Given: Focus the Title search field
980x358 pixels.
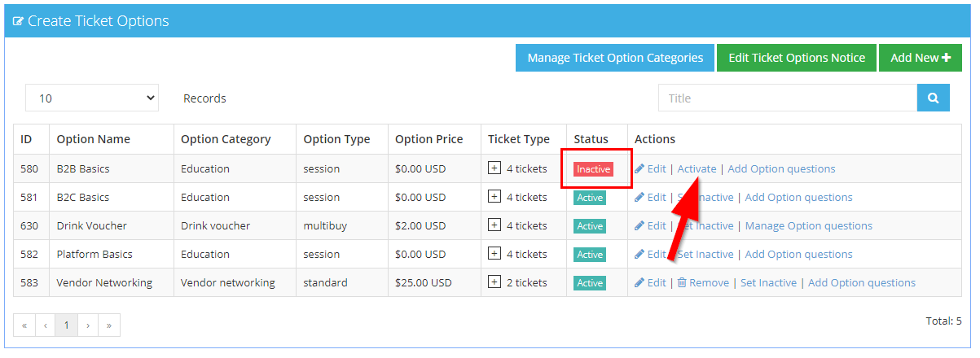Looking at the screenshot, I should [x=787, y=98].
